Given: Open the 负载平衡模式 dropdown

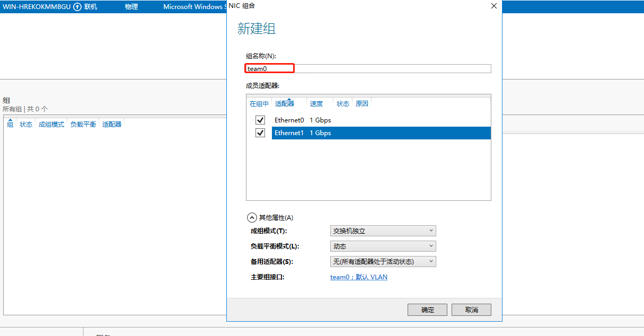Looking at the screenshot, I should coord(383,246).
